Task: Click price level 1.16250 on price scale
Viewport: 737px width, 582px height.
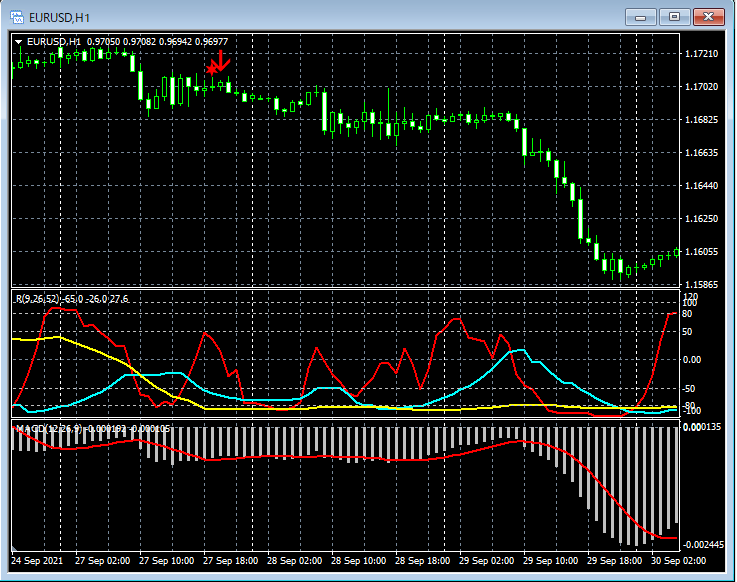Action: [x=702, y=219]
